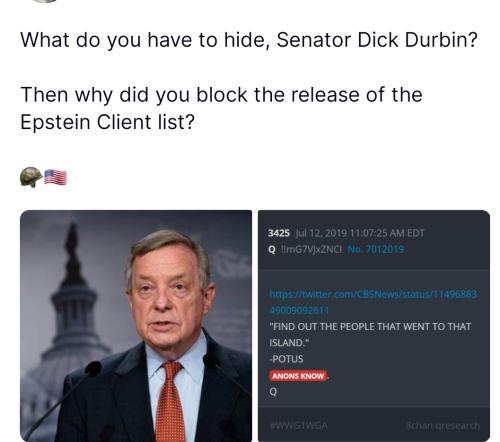The height and width of the screenshot is (442, 500).
Task: Click the "FIND OUT THE PEOPLE" quote line
Action: [370, 326]
